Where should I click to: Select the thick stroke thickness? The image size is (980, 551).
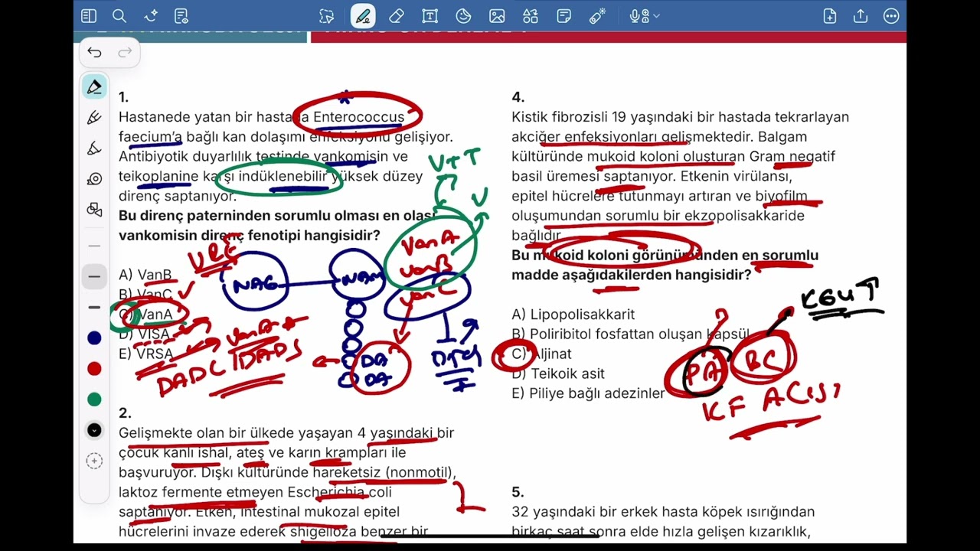click(x=94, y=307)
